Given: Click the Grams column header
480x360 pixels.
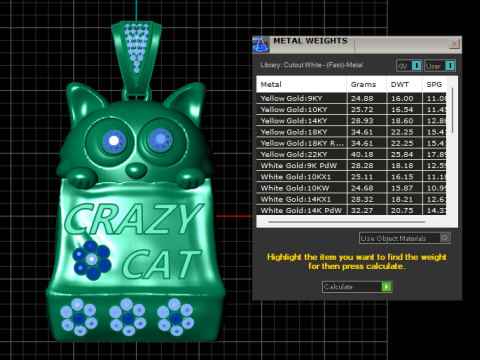Looking at the screenshot, I should [366, 84].
